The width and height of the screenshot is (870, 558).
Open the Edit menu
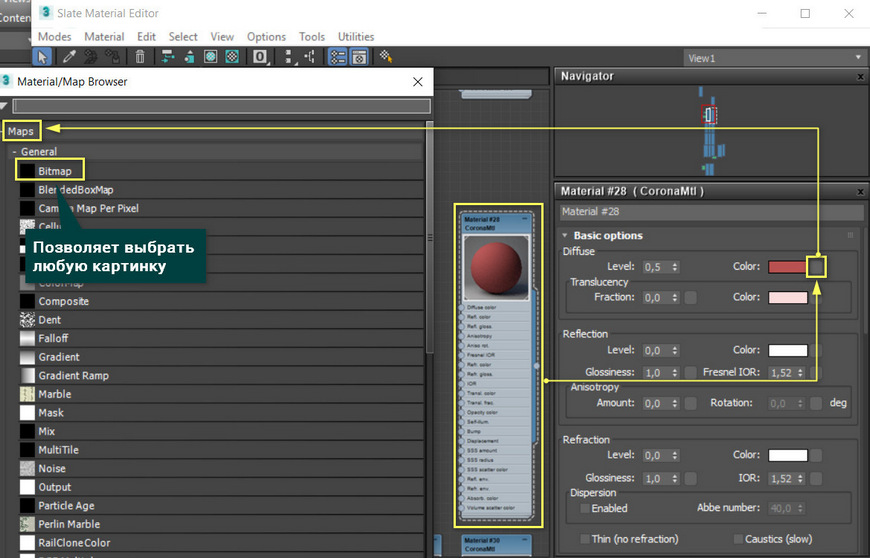tap(146, 37)
